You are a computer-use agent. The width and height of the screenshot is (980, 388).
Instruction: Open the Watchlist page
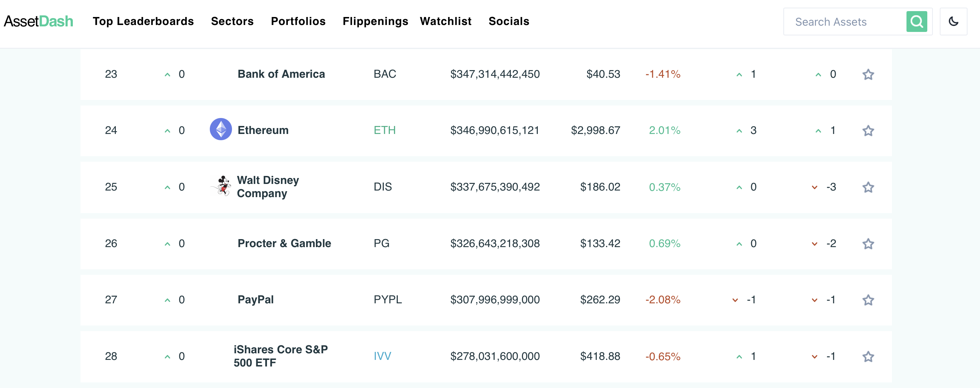pyautogui.click(x=446, y=21)
